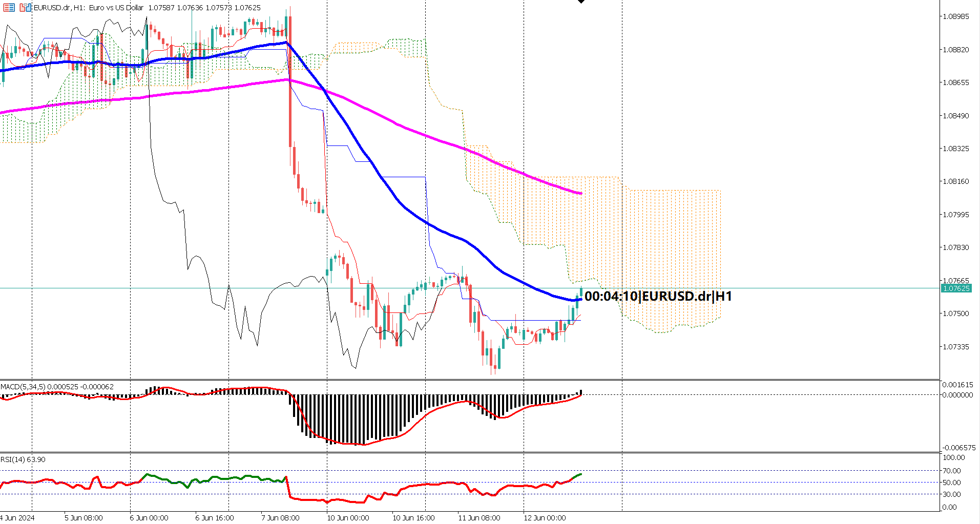The width and height of the screenshot is (980, 524).
Task: Click the 12 Jun 00:00 time axis label
Action: 546,517
